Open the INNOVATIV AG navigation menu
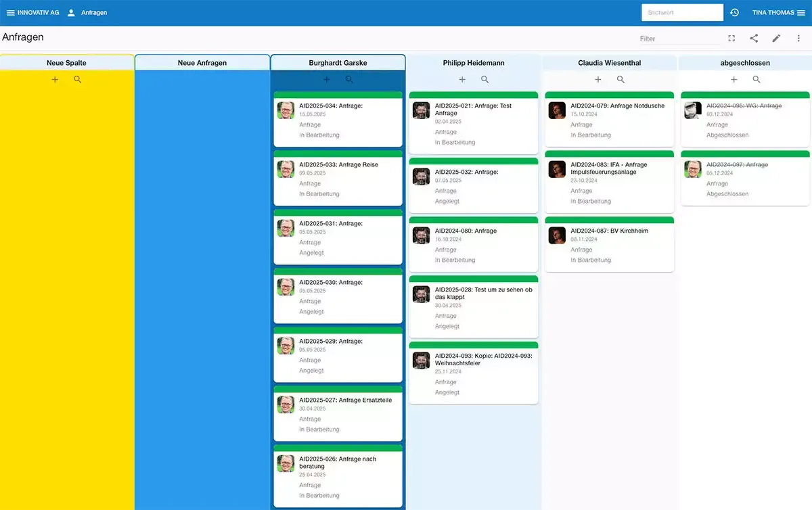812x510 pixels. tap(12, 12)
